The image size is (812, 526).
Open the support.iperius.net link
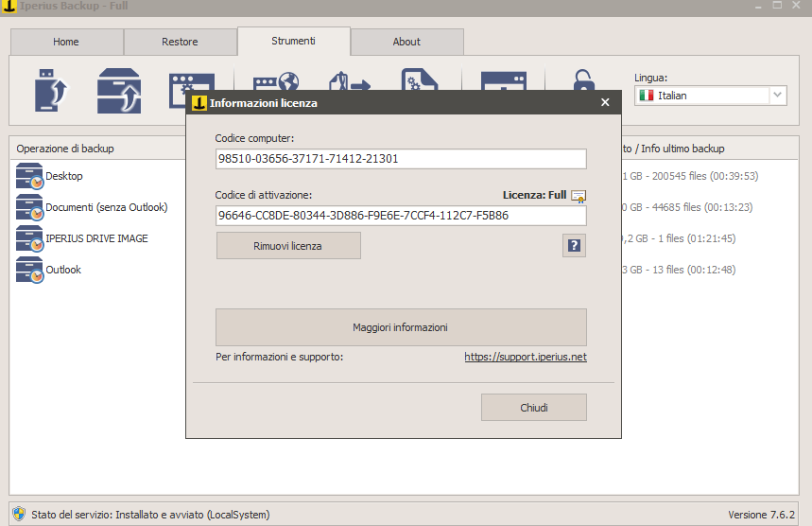click(526, 357)
